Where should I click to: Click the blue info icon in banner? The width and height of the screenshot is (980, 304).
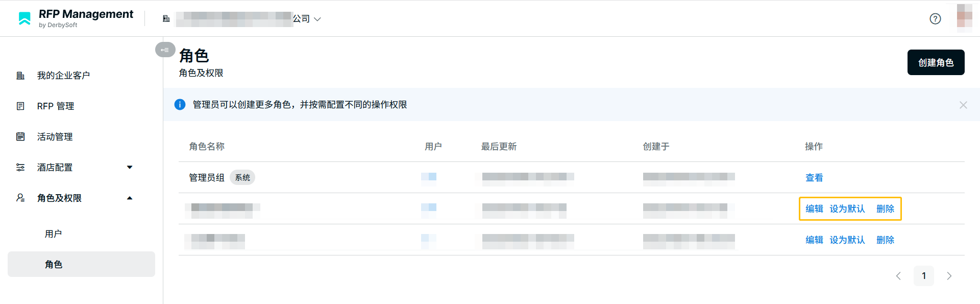tap(180, 104)
